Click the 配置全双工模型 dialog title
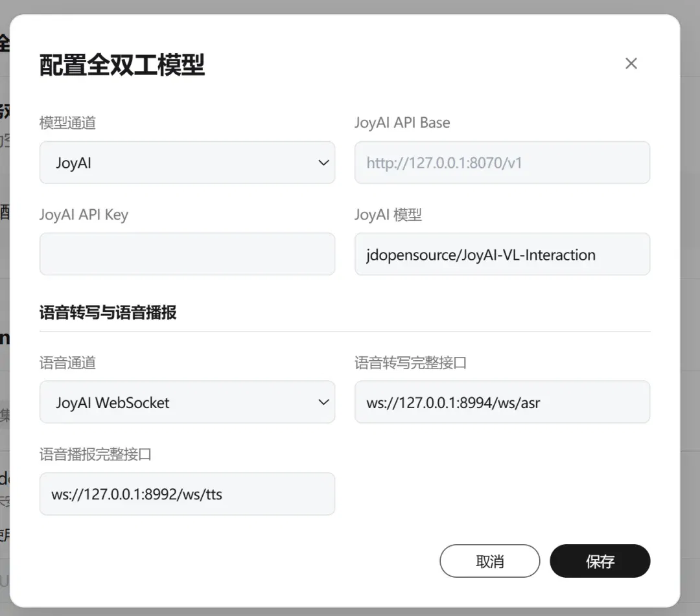Viewport: 700px width, 616px height. pyautogui.click(x=122, y=65)
